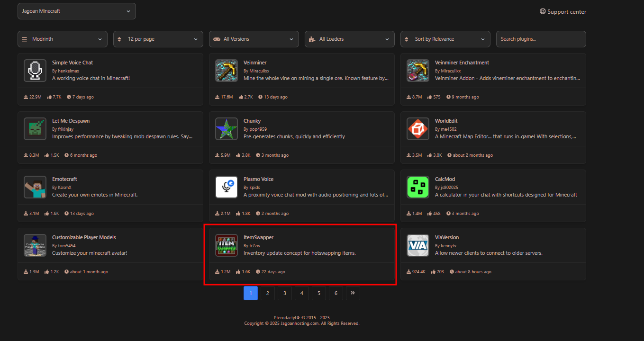Viewport: 644px width, 341px height.
Task: Go to page 6 of results
Action: pos(336,293)
